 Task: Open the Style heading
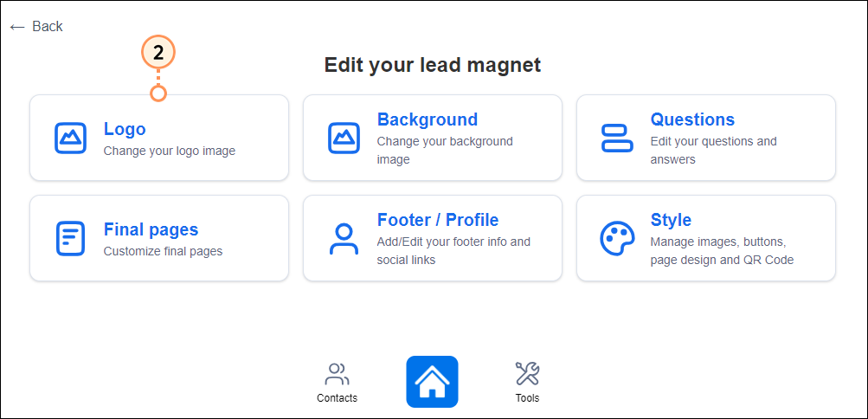pyautogui.click(x=671, y=220)
